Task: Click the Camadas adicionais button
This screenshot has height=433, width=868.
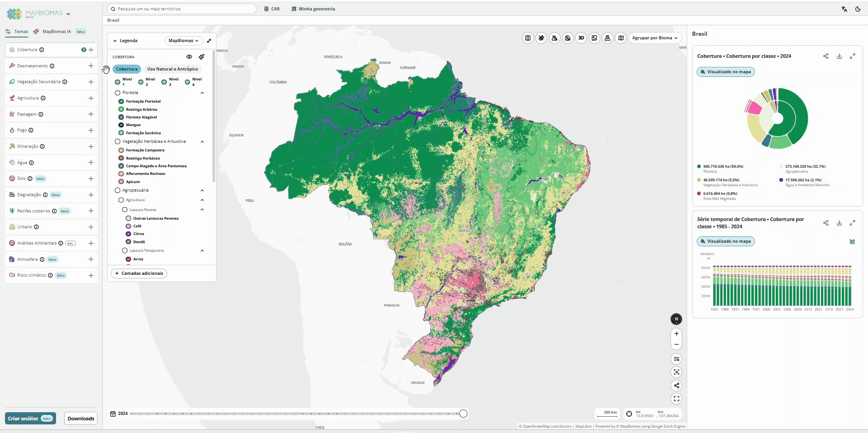Action: 139,273
